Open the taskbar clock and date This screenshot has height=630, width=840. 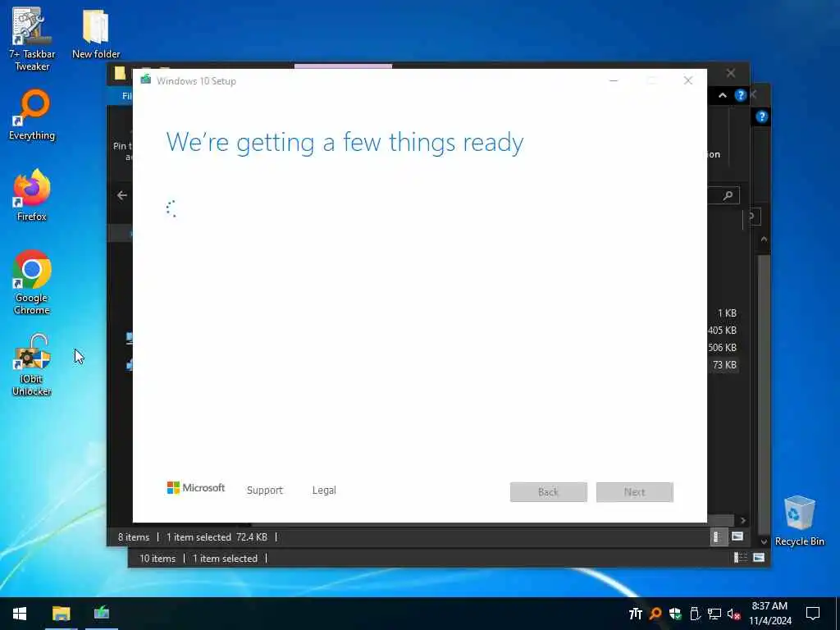click(x=769, y=614)
